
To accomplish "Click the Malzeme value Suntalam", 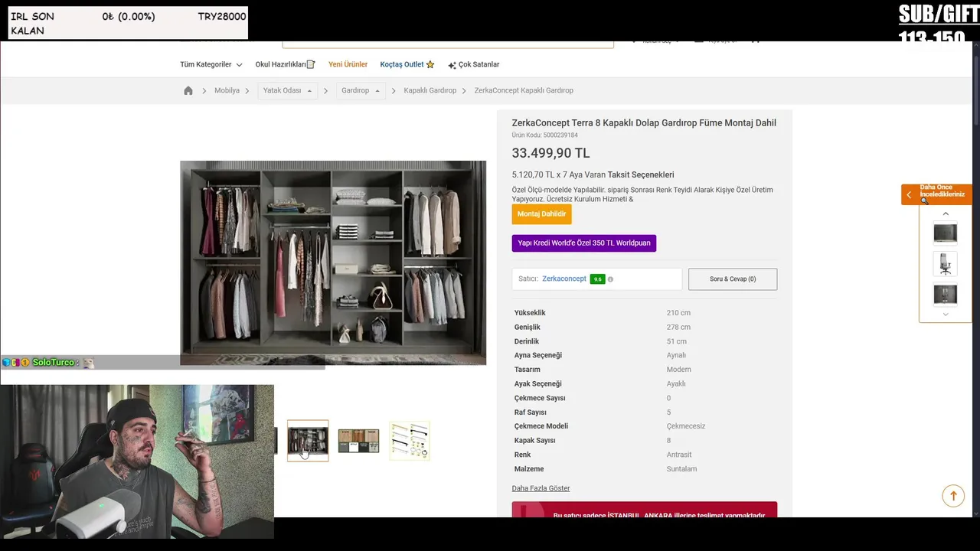I will [681, 469].
